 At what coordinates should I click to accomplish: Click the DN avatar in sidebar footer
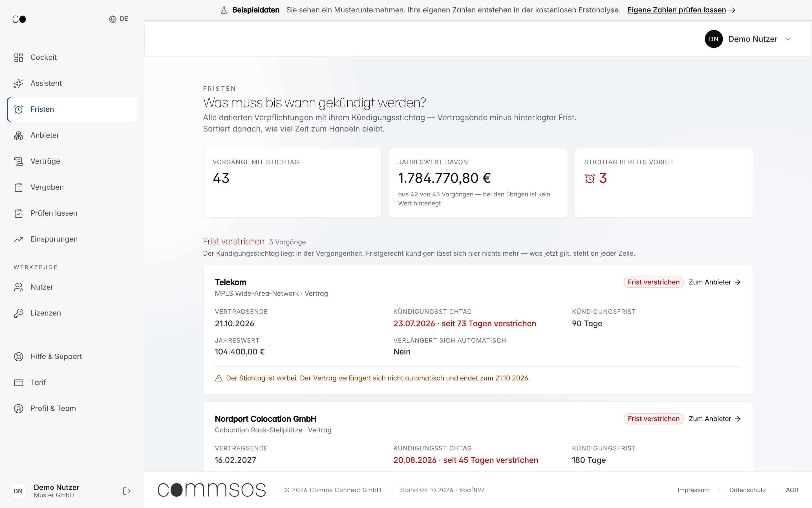click(18, 491)
